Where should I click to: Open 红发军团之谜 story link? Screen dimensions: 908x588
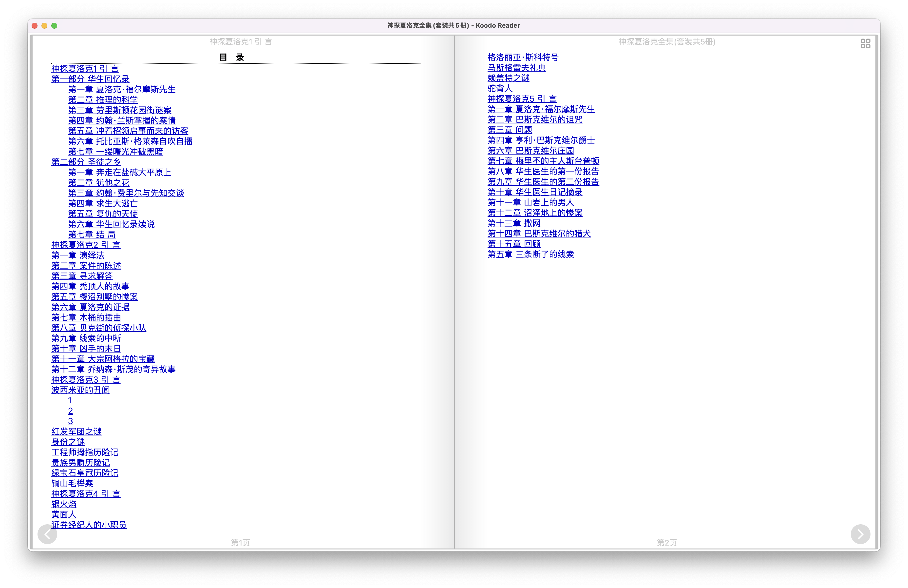(76, 431)
